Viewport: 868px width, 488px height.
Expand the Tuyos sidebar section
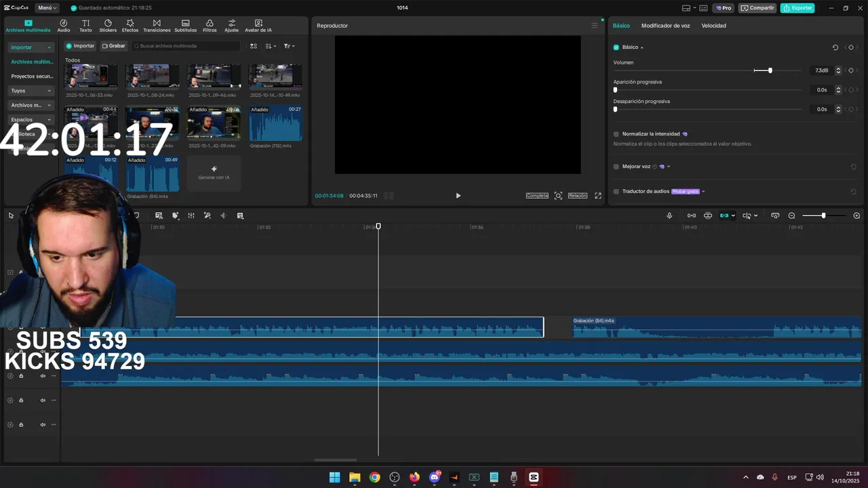(x=31, y=91)
